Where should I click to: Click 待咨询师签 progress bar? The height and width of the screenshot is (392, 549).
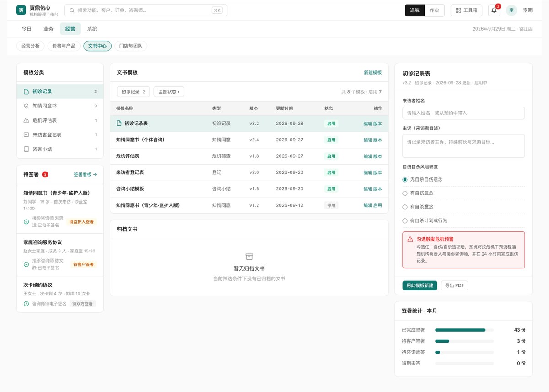tap(464, 352)
